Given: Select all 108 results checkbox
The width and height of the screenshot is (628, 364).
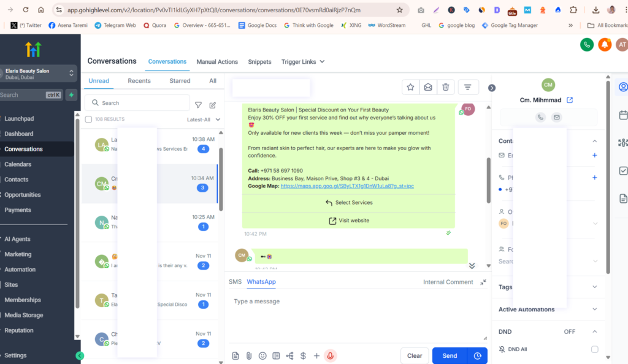Looking at the screenshot, I should 88,119.
